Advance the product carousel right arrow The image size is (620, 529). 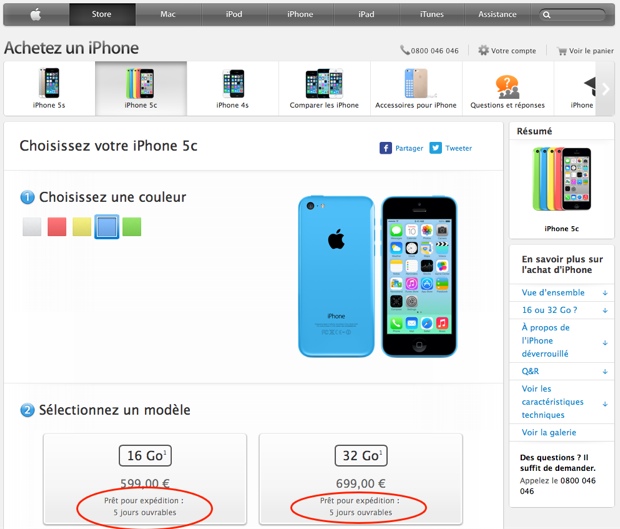pyautogui.click(x=605, y=89)
